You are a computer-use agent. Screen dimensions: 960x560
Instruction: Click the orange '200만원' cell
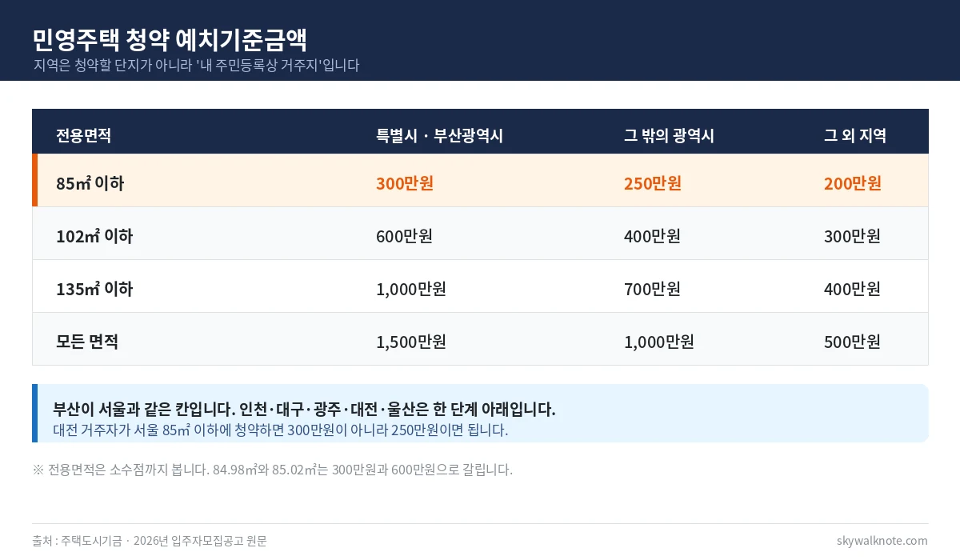(853, 183)
